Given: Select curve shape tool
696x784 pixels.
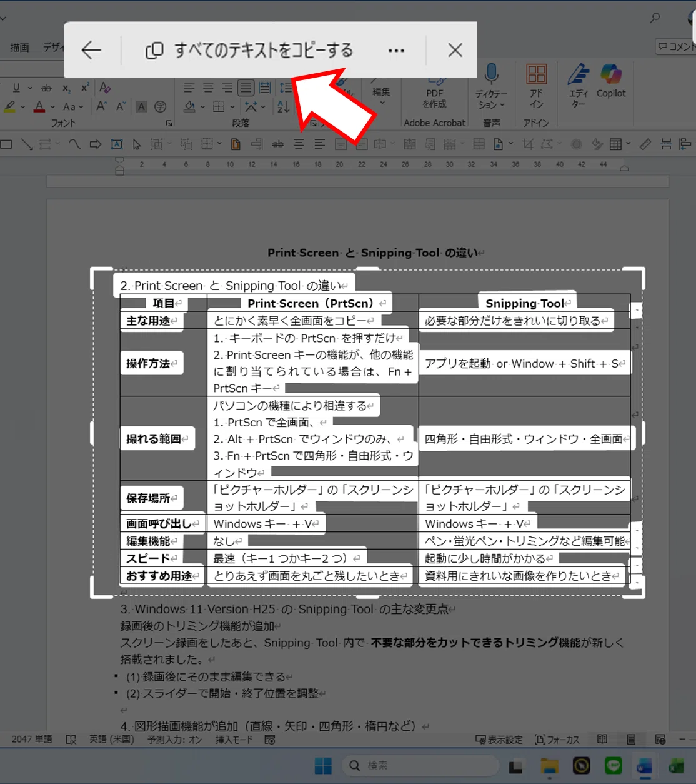Looking at the screenshot, I should (74, 144).
